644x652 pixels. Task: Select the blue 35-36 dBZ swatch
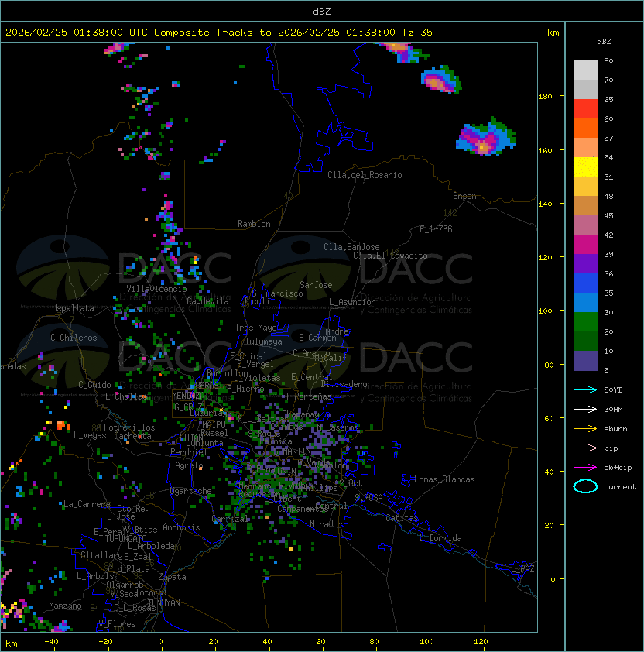point(585,283)
